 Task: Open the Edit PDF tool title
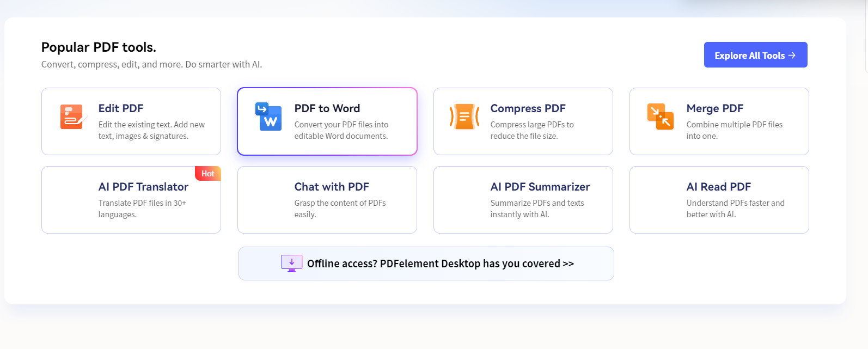coord(121,108)
